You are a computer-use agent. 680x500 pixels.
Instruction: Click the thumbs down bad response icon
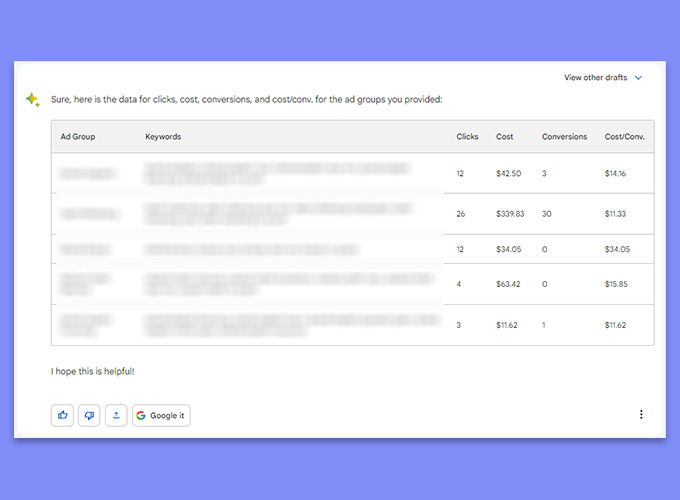(89, 415)
